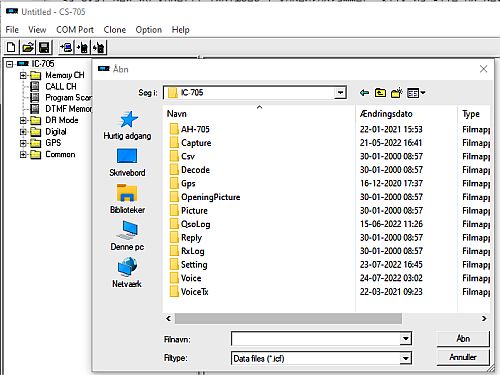
Task: Click the horizontal scrollbar thumb in file list
Action: [288, 318]
